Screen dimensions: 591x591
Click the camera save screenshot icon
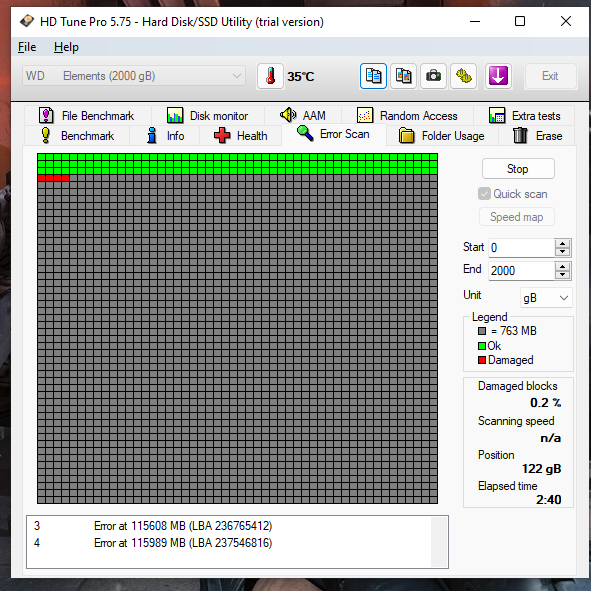click(x=433, y=76)
